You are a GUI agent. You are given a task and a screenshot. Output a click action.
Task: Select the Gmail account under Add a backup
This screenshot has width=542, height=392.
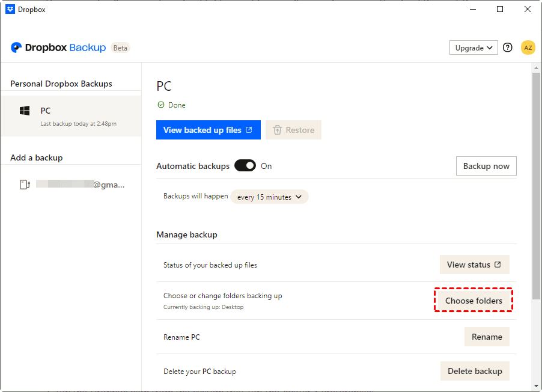coord(79,185)
